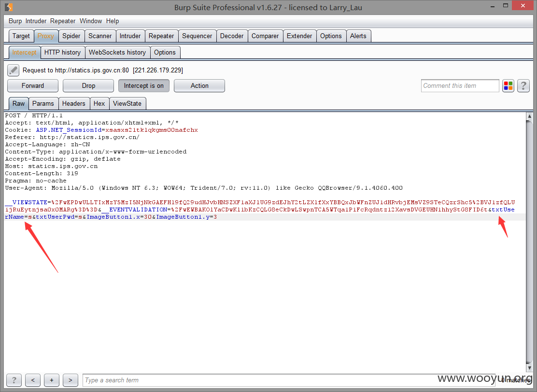Switch to the Repeater tool tab
This screenshot has width=537, height=392.
[x=161, y=36]
